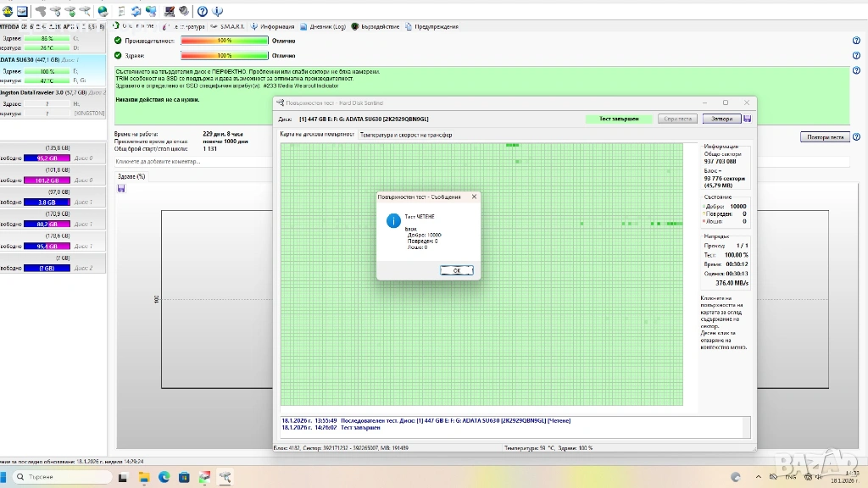Click the refresh arrows toolbar icon
868x488 pixels.
(x=136, y=11)
